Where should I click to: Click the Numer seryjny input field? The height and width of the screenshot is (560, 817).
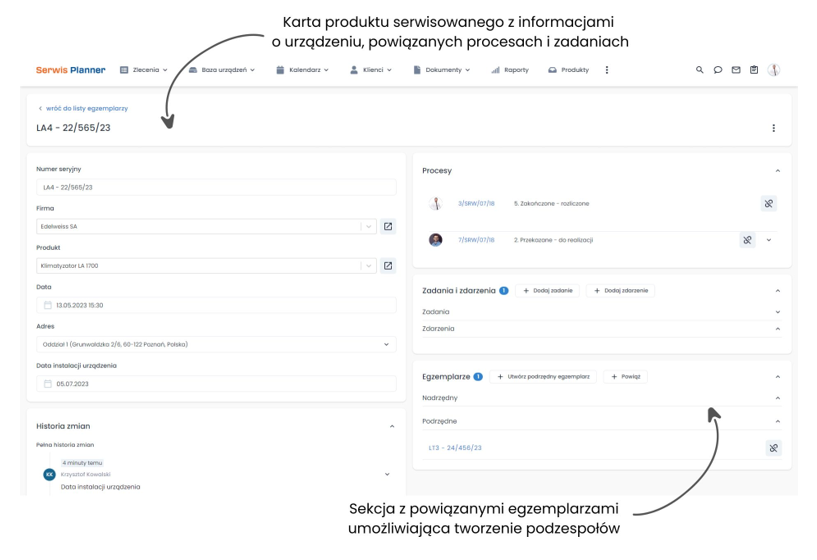(x=216, y=188)
